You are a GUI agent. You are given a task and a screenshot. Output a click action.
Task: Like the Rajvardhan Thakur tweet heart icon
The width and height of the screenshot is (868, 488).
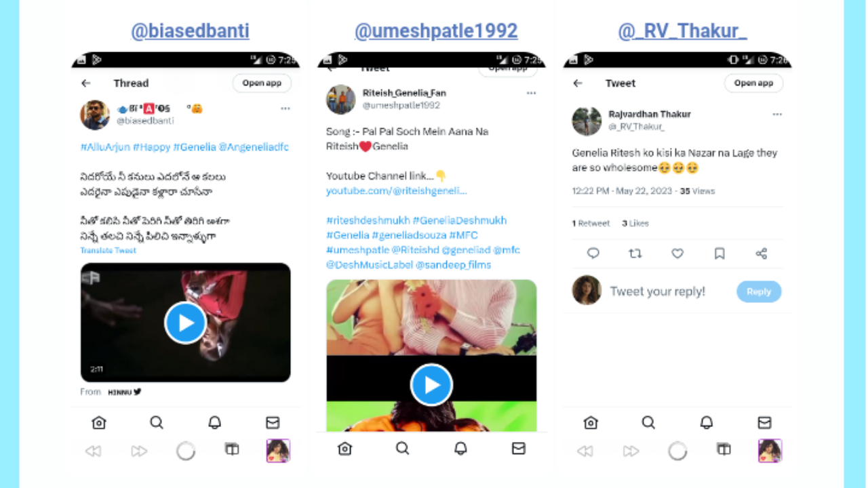[x=677, y=253]
